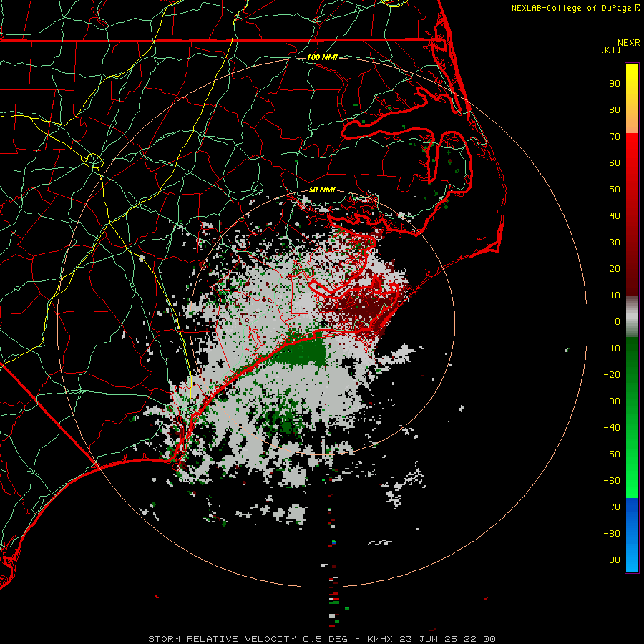Click the 70 value on velocity scale
644x644 pixels.
point(615,137)
